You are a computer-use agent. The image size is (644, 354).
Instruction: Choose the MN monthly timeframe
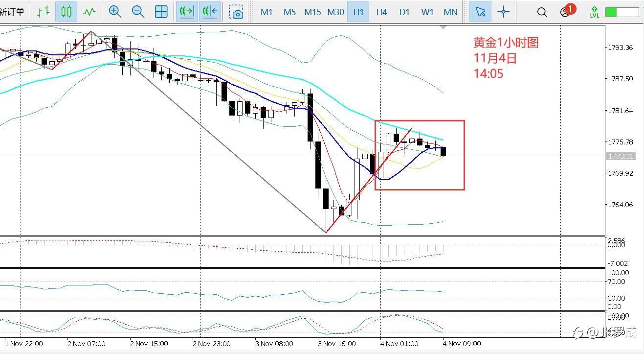coord(450,12)
